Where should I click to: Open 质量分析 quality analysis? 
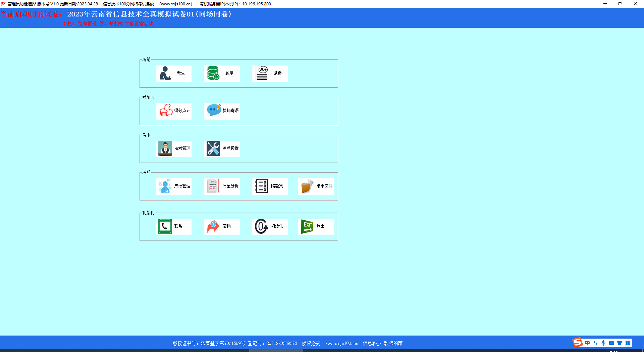[222, 186]
